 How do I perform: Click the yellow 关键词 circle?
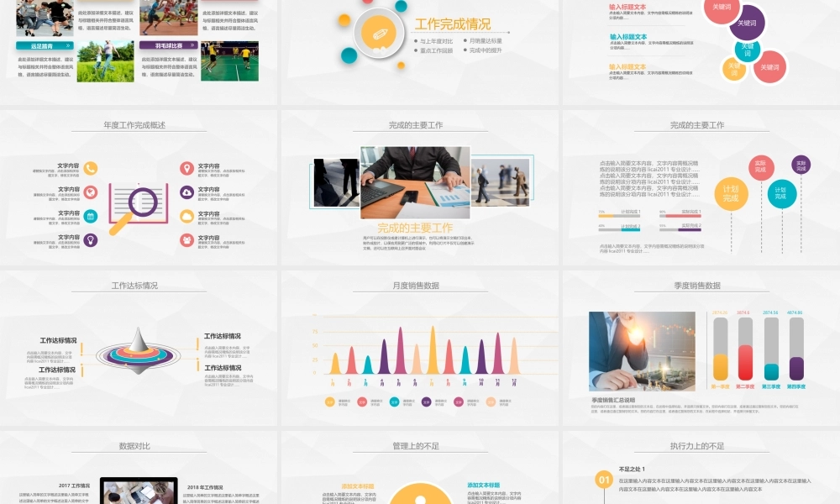[734, 69]
